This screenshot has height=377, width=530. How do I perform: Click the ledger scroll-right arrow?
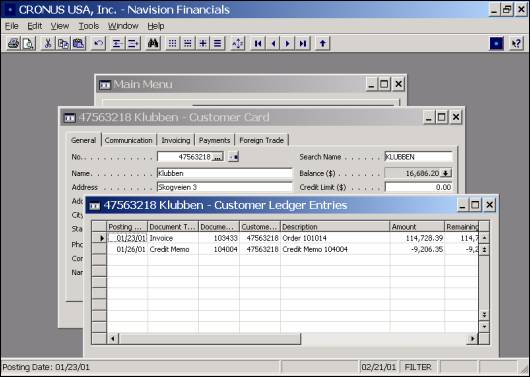coord(473,338)
